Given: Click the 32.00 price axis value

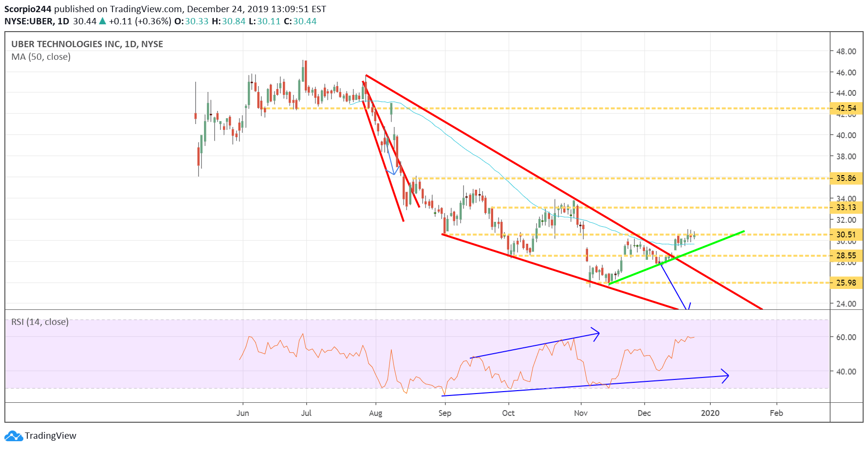Looking at the screenshot, I should pos(846,220).
